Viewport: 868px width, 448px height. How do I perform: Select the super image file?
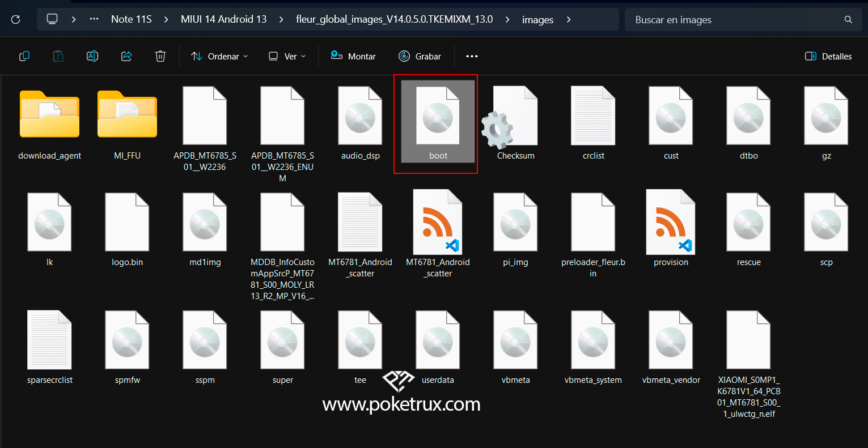coord(282,348)
